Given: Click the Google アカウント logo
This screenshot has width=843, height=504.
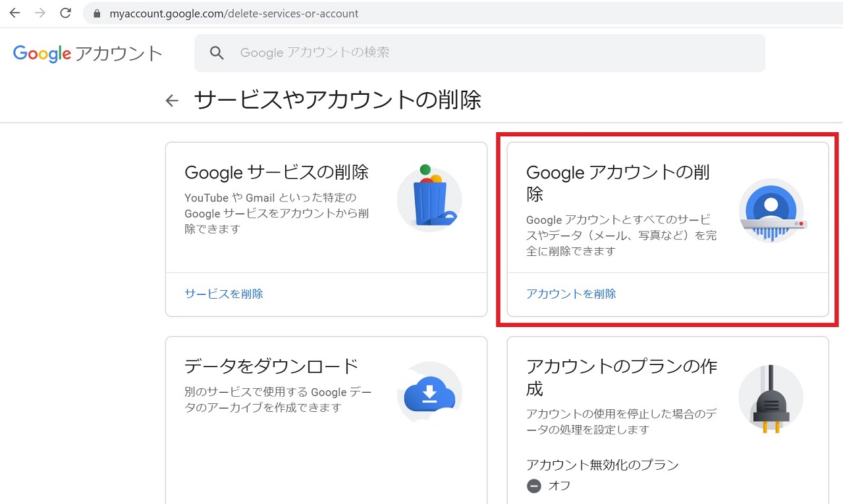Looking at the screenshot, I should click(x=88, y=53).
